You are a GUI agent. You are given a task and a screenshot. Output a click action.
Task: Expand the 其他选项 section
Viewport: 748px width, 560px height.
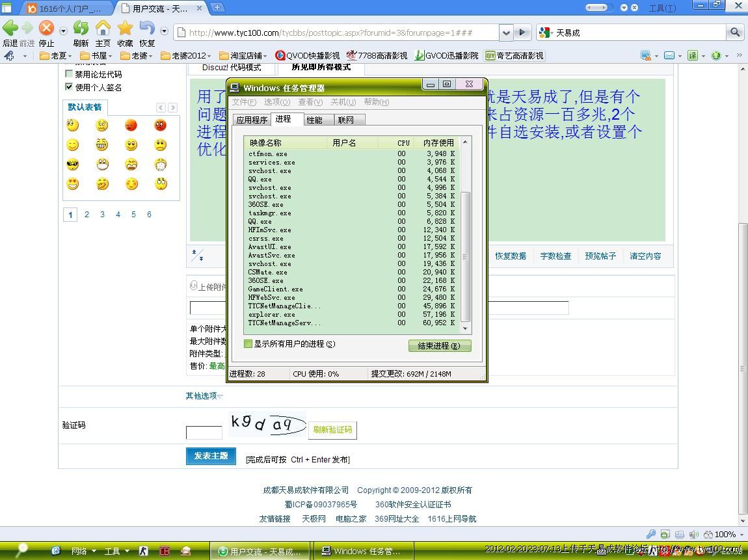point(204,395)
